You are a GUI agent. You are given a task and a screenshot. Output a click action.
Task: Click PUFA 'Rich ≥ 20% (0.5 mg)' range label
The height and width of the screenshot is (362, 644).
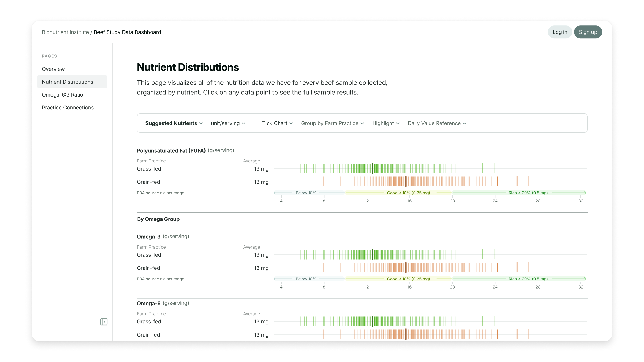pos(528,193)
